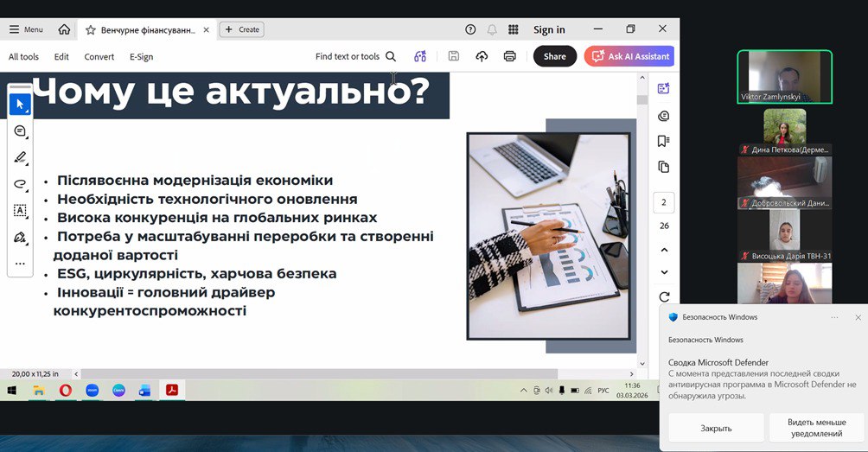Open the notifications bell
Viewport: 868px width, 452px height.
pyautogui.click(x=492, y=29)
